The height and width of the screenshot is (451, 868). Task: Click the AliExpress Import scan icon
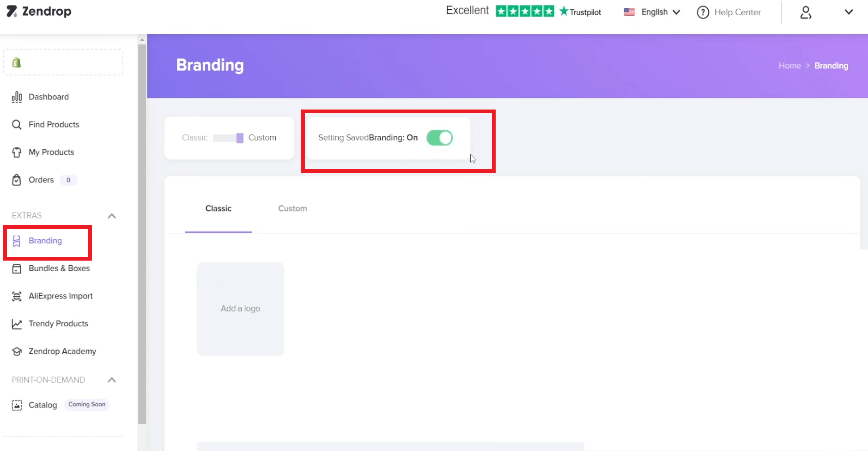coord(17,296)
